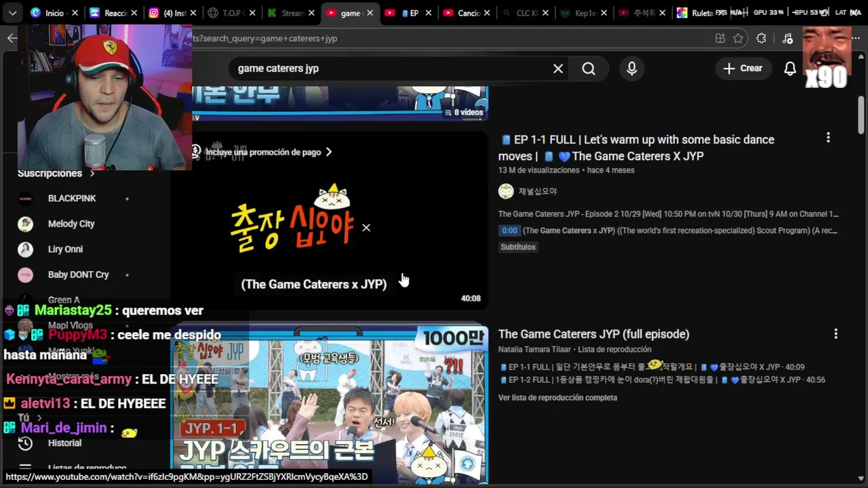This screenshot has width=868, height=488.
Task: Open the JYP 1-1 playlist thumbnail
Action: pos(329,404)
